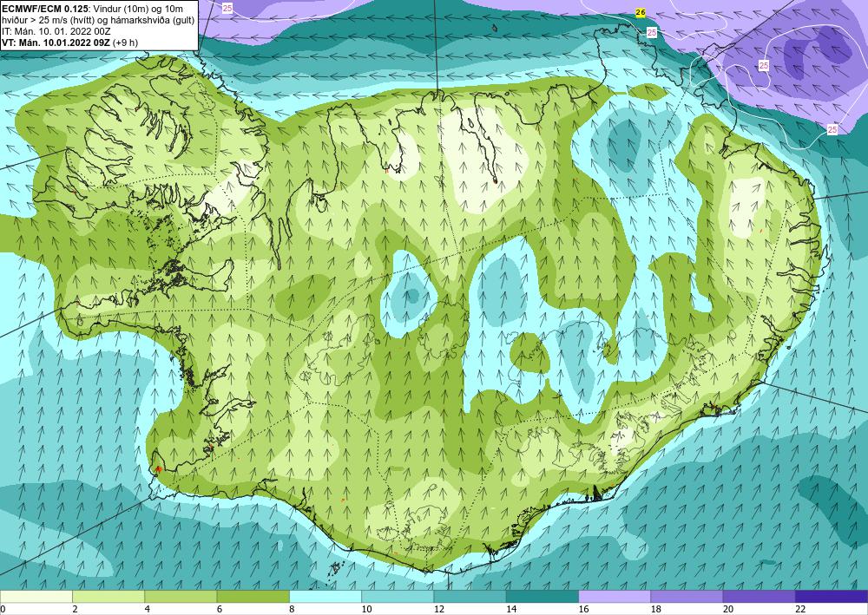Select the legend scale value 8
Screen dimensions: 868x615
292,610
